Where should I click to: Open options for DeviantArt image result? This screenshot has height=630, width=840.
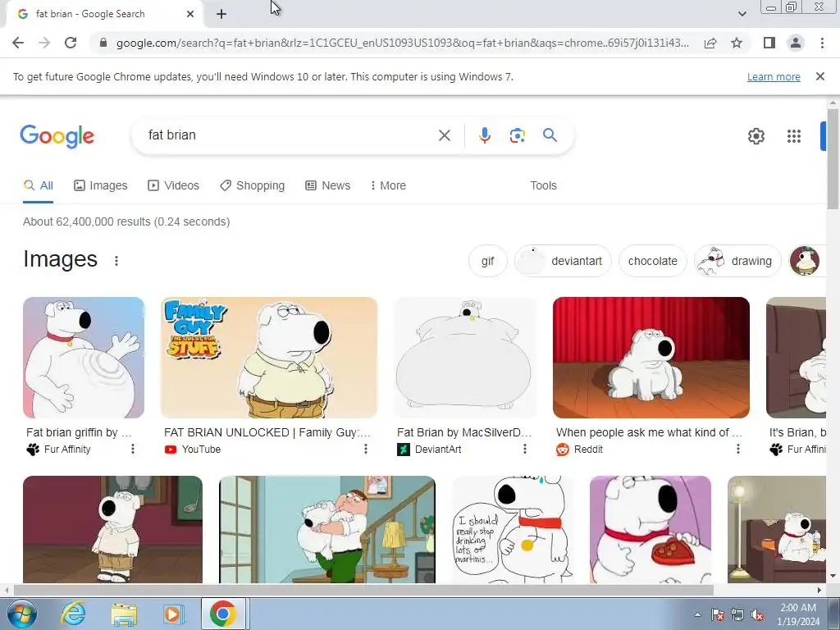click(x=524, y=449)
